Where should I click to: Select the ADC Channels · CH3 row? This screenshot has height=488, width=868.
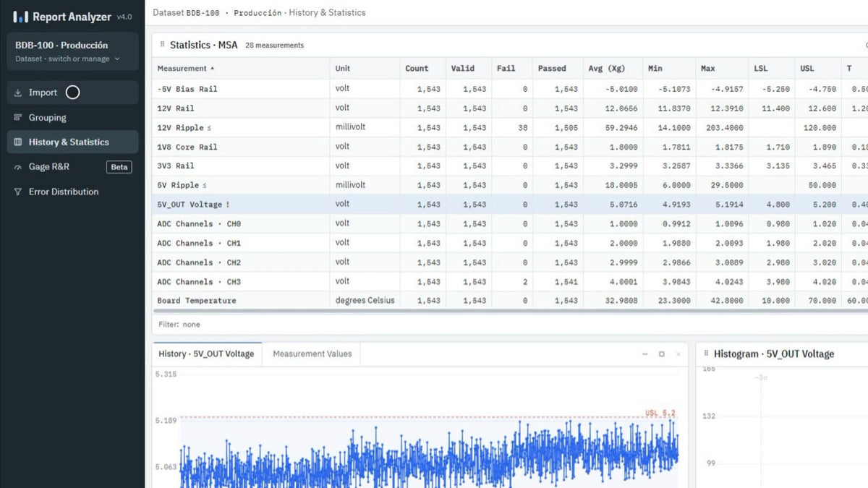tap(510, 282)
